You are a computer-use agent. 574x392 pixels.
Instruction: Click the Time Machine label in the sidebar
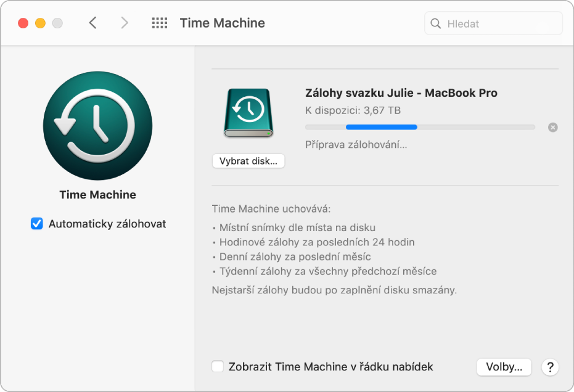point(97,194)
